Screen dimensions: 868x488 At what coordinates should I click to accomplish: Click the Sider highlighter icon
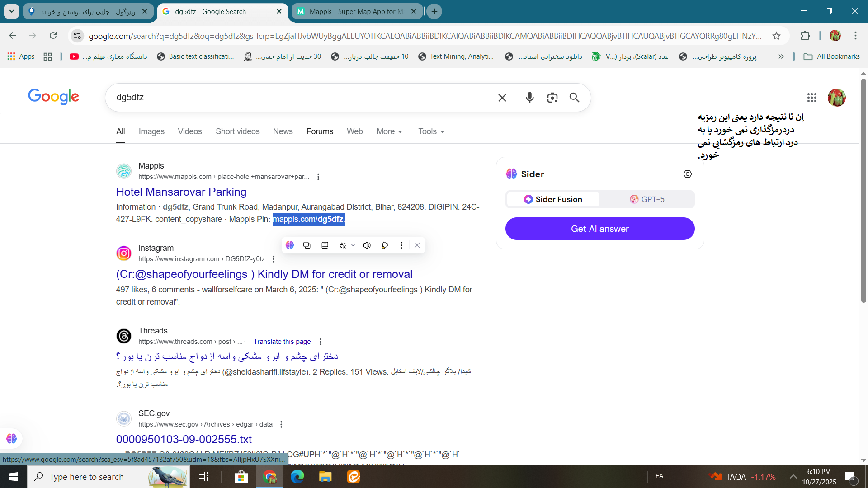[x=385, y=245]
